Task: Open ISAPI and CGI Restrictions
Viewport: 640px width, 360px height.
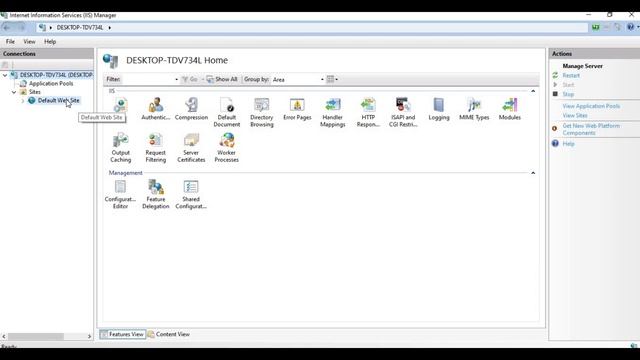Action: tap(403, 112)
